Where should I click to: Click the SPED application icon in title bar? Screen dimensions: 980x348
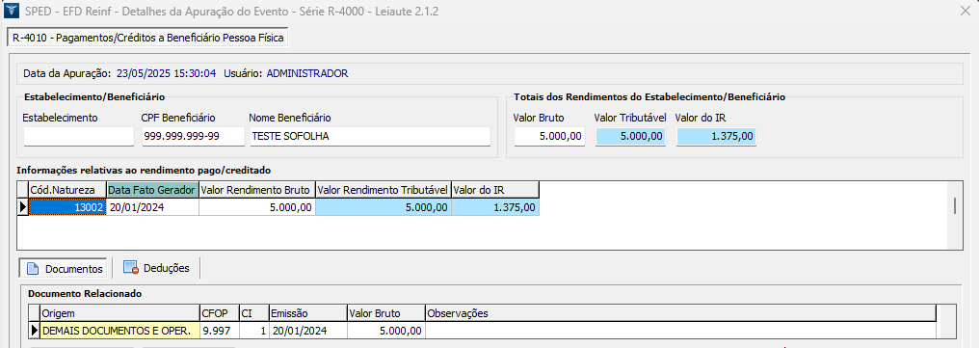[x=12, y=10]
